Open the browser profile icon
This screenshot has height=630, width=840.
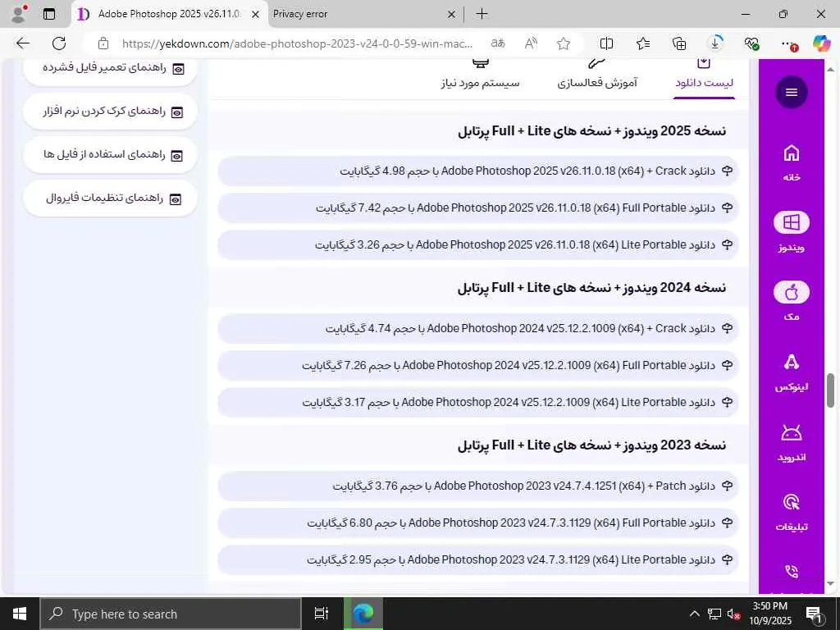19,14
